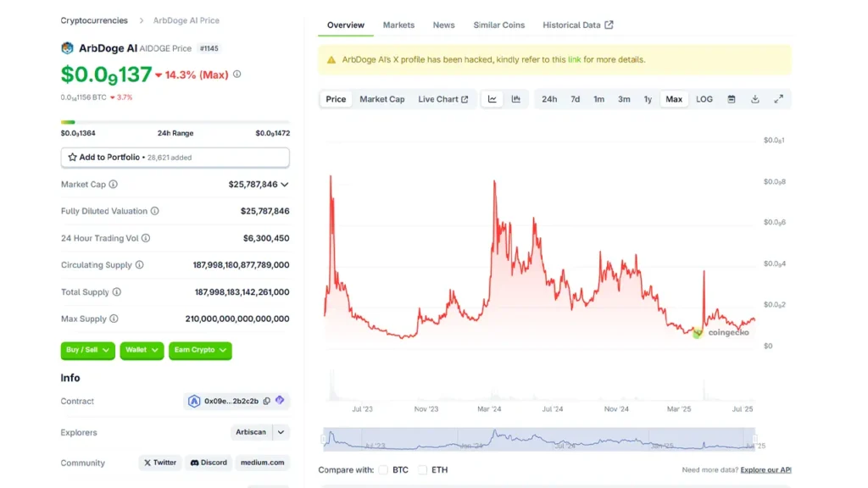Viewport: 868px width, 488px height.
Task: Show Fully Diluted Valuation info icon
Action: click(155, 211)
